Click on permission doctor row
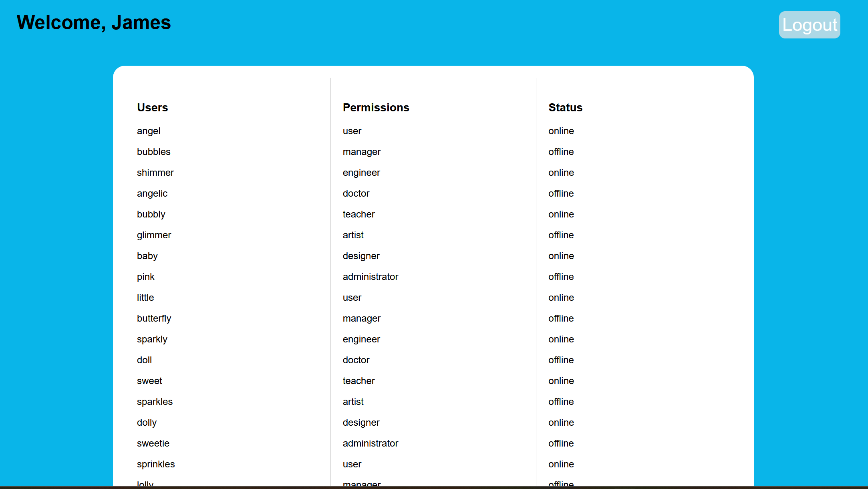The height and width of the screenshot is (489, 868). click(356, 193)
